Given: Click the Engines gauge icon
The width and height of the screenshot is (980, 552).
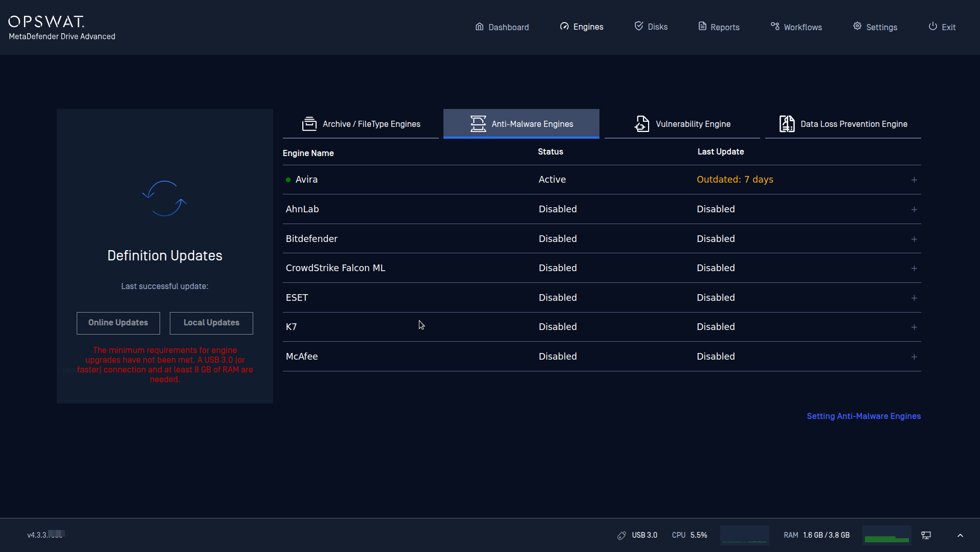Looking at the screenshot, I should (564, 27).
